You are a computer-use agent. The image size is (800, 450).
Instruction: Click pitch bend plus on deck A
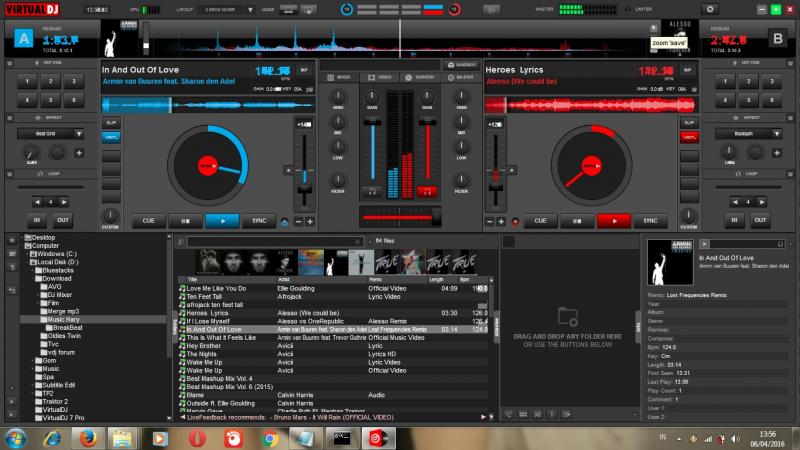[x=310, y=221]
